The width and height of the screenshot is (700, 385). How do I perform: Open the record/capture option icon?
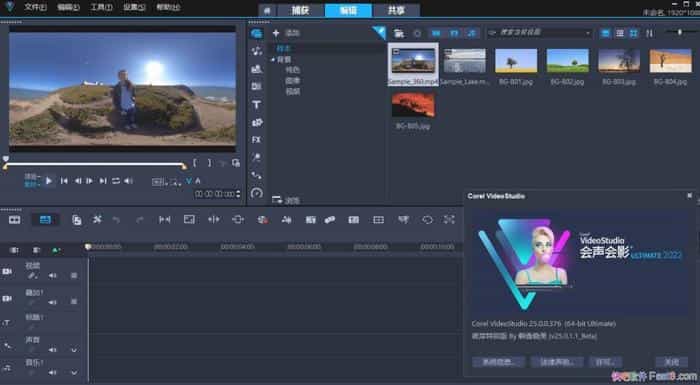[262, 220]
